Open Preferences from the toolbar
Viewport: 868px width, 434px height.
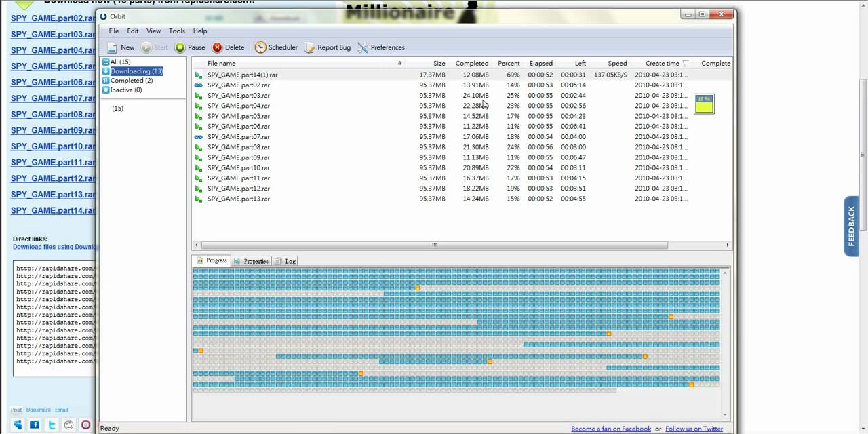[381, 47]
